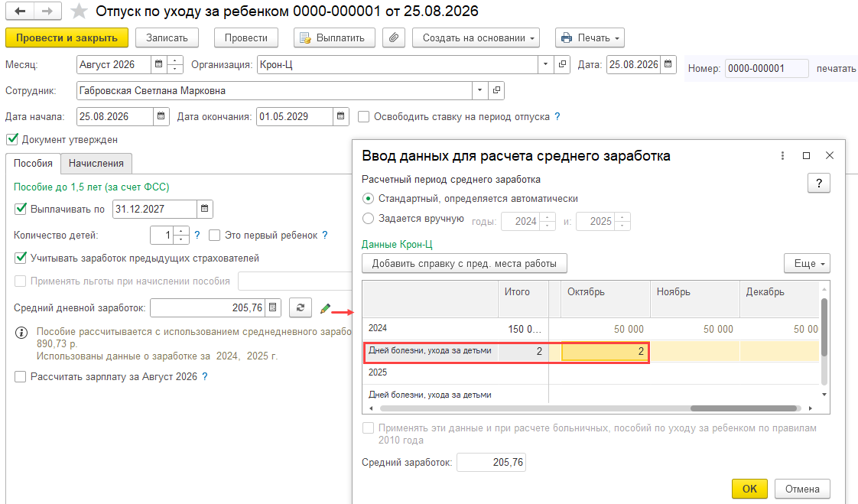This screenshot has height=504, width=858.
Task: Open calendar next to Дата 25.08.2026 field
Action: tap(668, 64)
